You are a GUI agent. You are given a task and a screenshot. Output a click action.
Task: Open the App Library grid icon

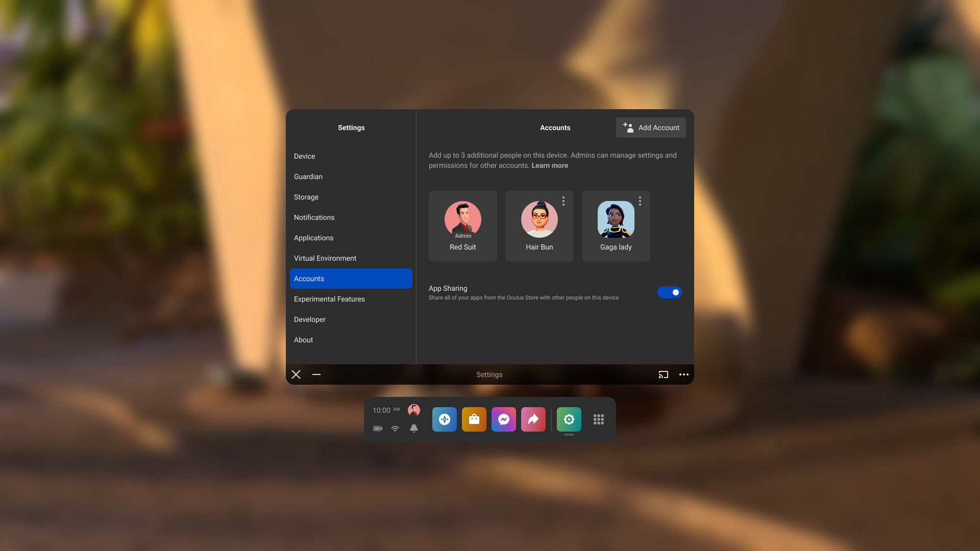pos(599,419)
